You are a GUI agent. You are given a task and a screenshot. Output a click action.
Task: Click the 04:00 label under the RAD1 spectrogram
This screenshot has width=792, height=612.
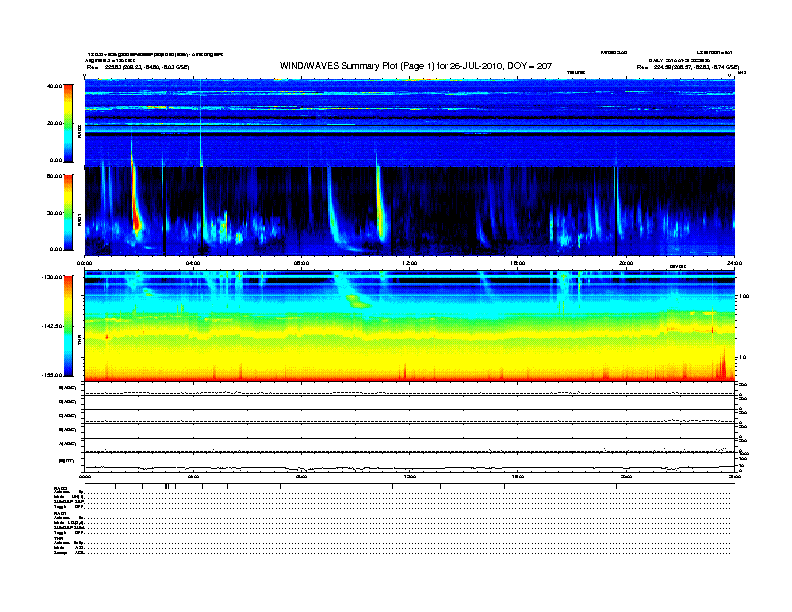pyautogui.click(x=193, y=263)
